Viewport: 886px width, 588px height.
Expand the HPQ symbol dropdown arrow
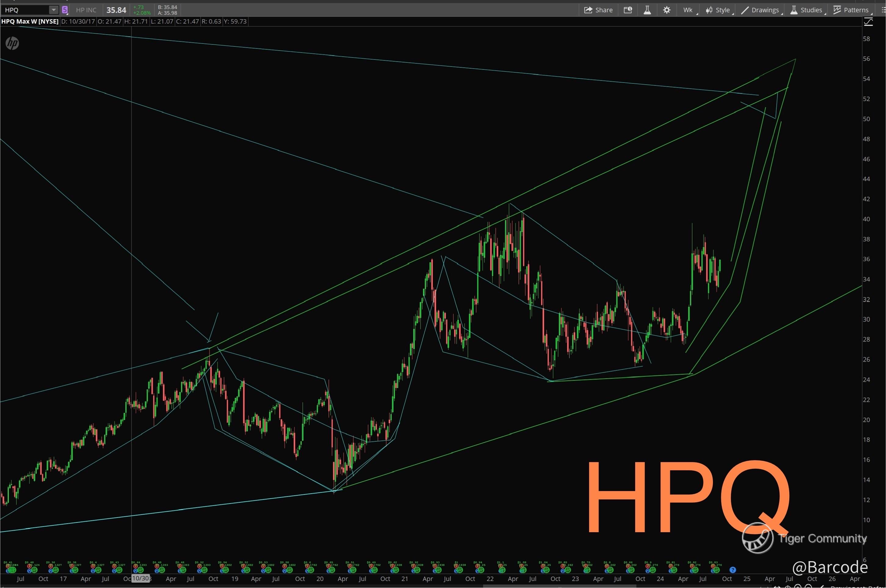pos(54,10)
